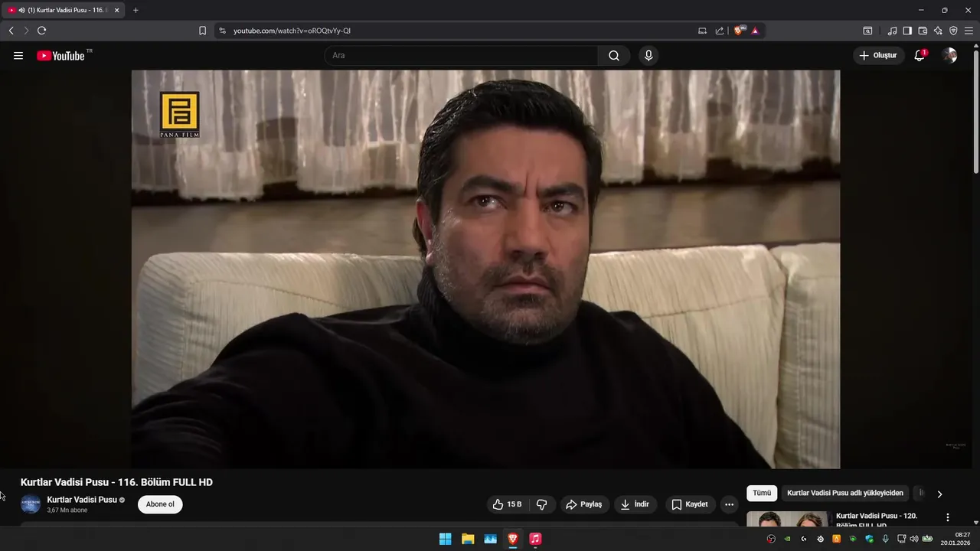Share the video with Paylaş
This screenshot has width=980, height=551.
584,504
